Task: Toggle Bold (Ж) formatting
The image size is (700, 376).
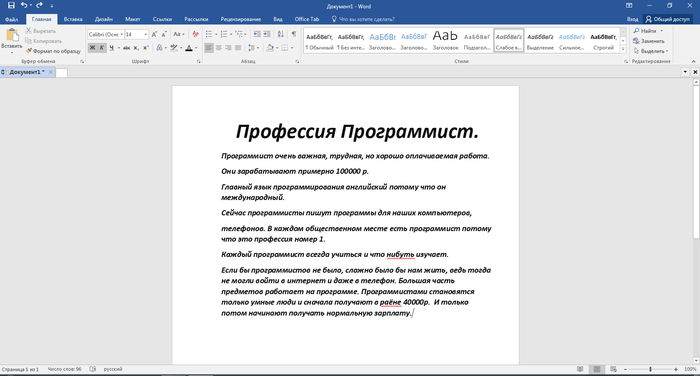Action: tap(92, 48)
